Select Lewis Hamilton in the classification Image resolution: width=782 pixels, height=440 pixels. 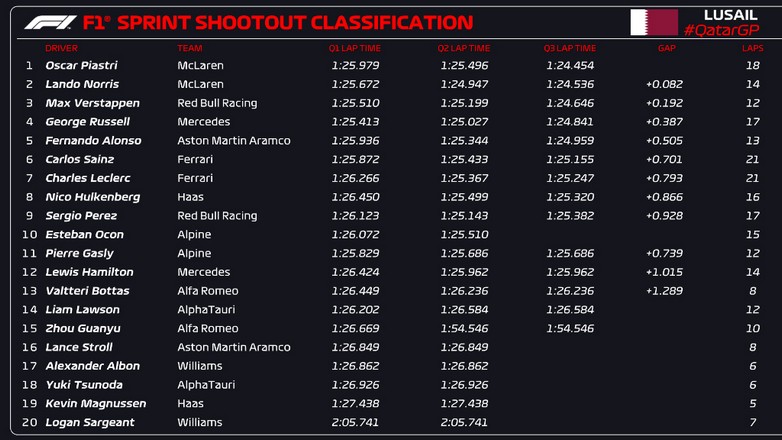pos(89,272)
